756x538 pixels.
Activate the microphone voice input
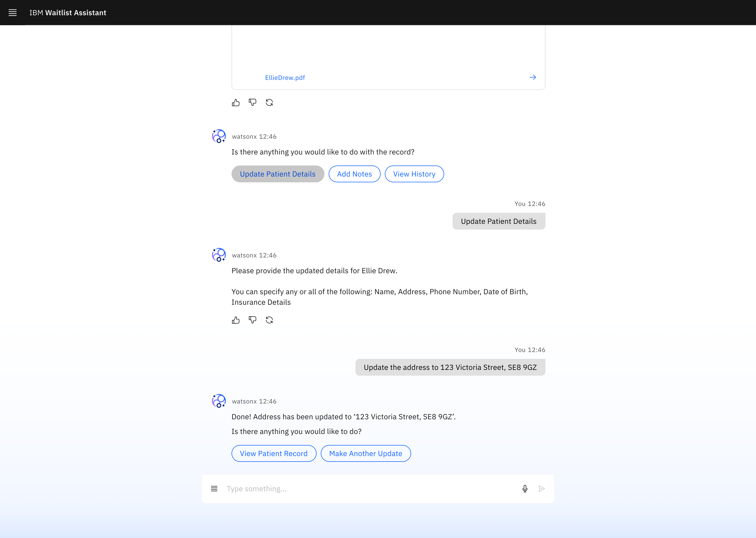525,489
